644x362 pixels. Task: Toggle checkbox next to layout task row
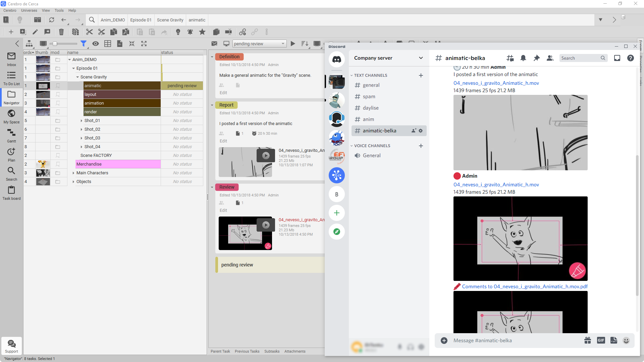point(57,94)
